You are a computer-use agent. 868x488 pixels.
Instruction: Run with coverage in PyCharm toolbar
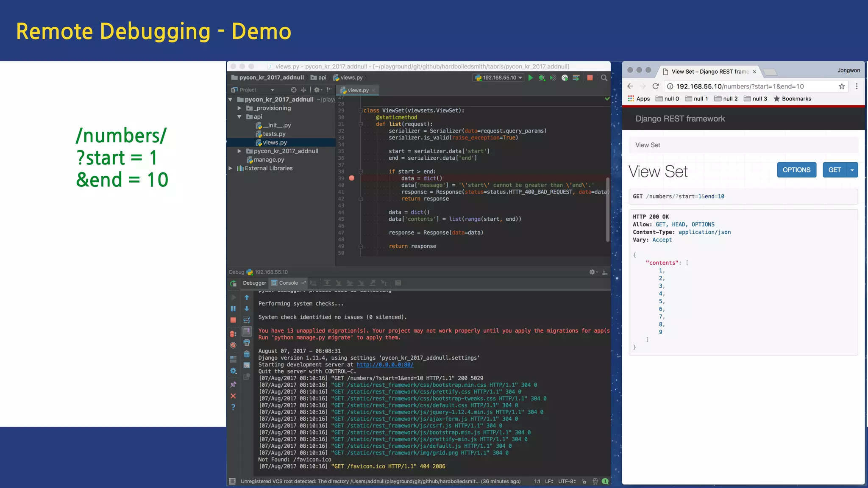553,78
